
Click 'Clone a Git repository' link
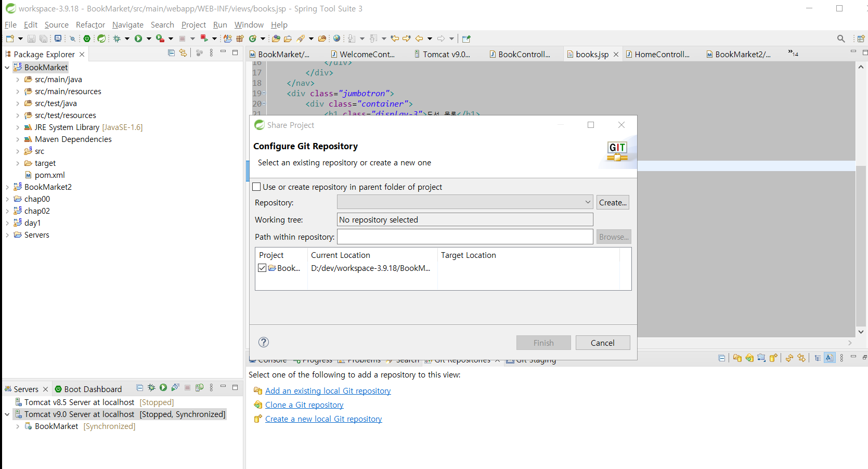(304, 405)
